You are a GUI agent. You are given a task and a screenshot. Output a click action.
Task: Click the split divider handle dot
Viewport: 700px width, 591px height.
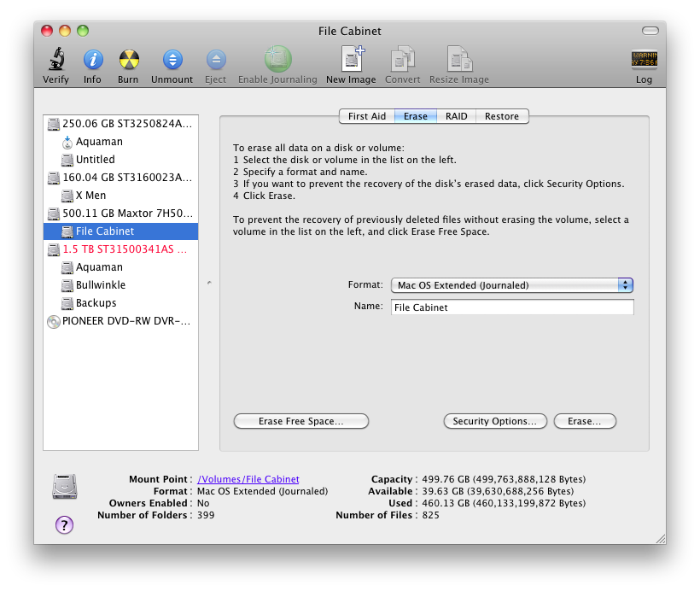pyautogui.click(x=209, y=283)
